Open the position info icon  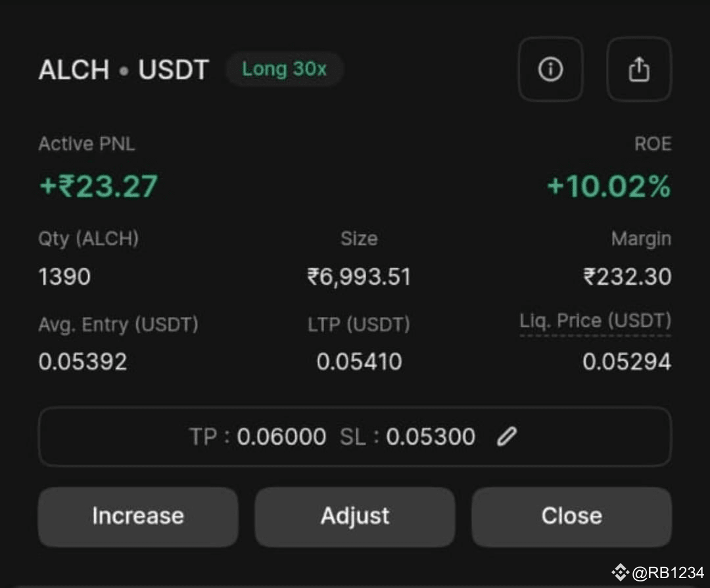click(550, 69)
